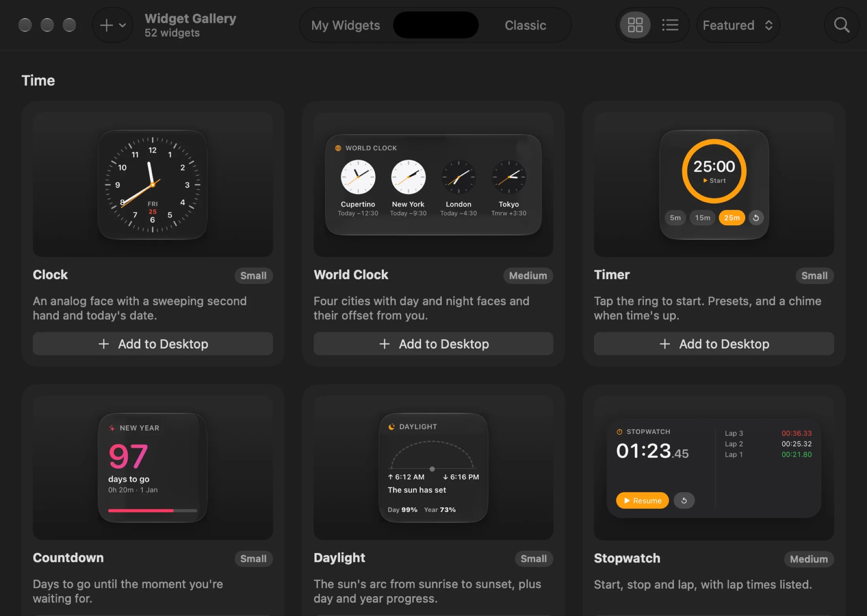Click the analog Clock widget preview
The height and width of the screenshot is (616, 867).
tap(153, 184)
